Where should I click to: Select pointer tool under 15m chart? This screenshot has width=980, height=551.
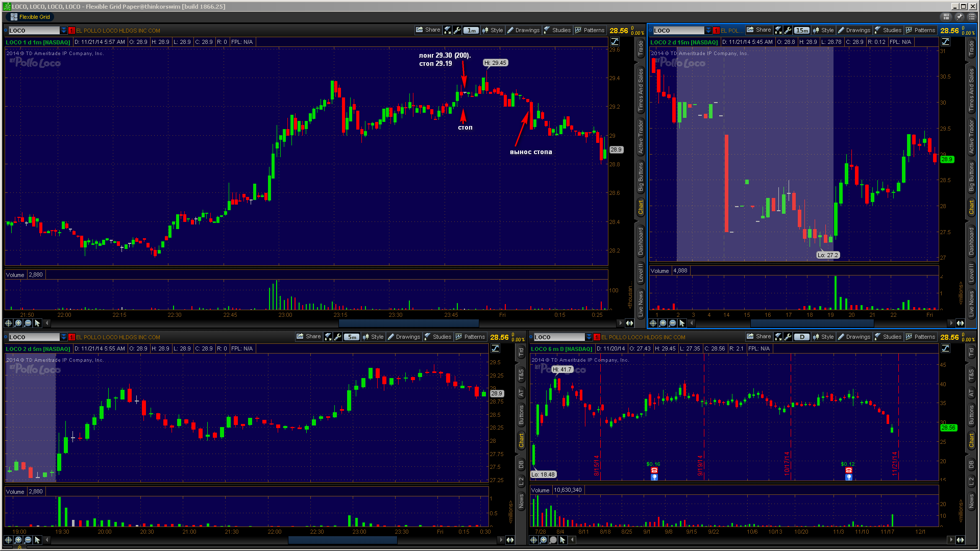point(682,323)
